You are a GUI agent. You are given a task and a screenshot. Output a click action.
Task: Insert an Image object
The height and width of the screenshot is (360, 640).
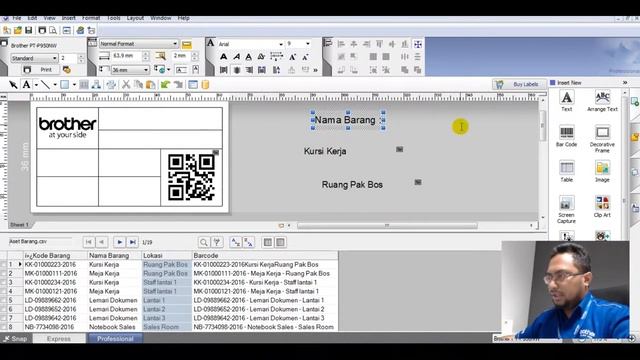pos(602,171)
